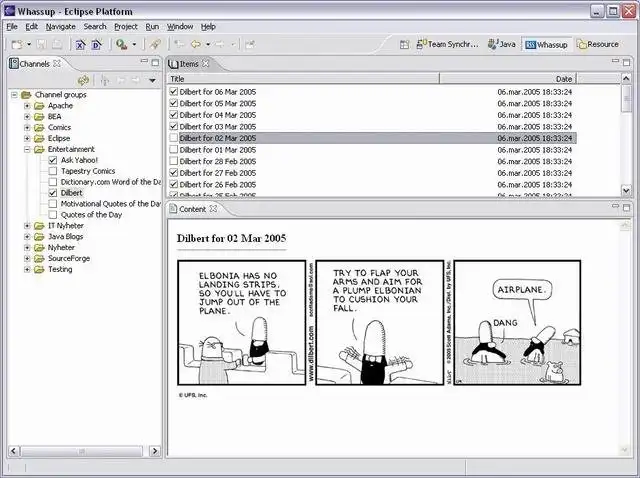Click the Refresh channels icon in Channels view
This screenshot has height=478, width=640.
click(83, 80)
